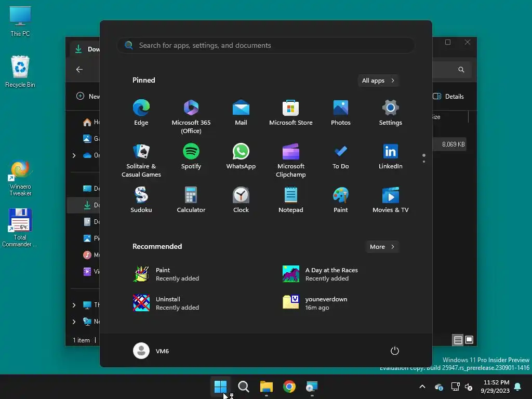Switch Explorer to details list view
532x399 pixels.
[x=458, y=340]
